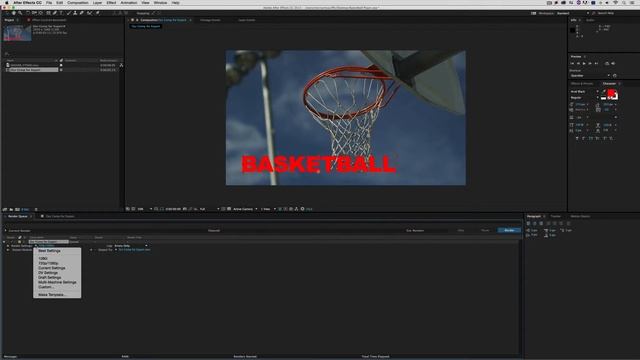The width and height of the screenshot is (640, 360).
Task: Select the composition thumbnail in Project panel
Action: 18,33
